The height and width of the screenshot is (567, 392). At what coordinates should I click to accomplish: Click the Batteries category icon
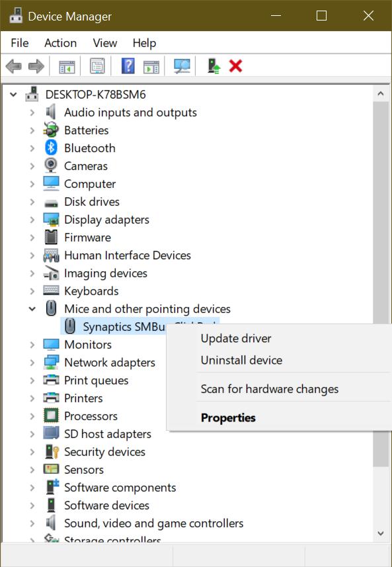pos(51,130)
